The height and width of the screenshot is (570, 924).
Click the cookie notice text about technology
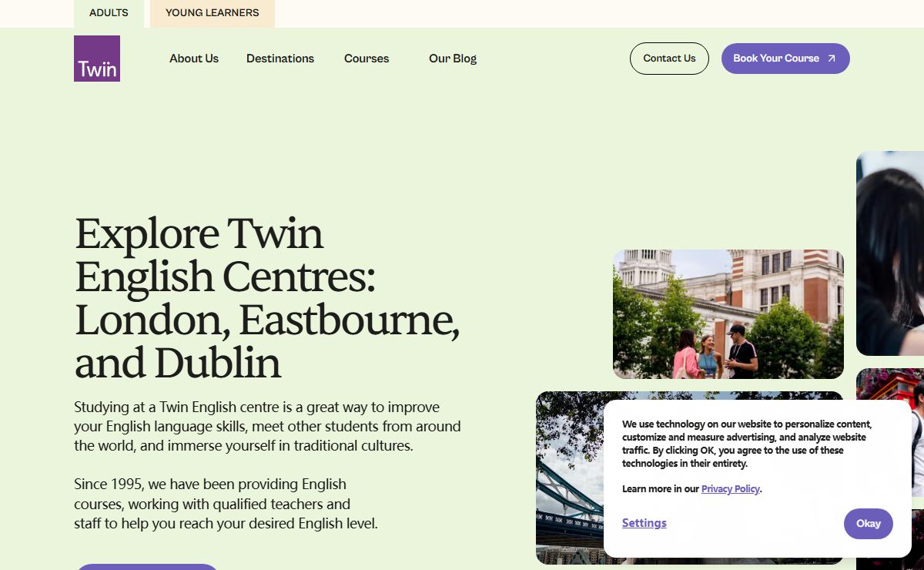tap(747, 444)
